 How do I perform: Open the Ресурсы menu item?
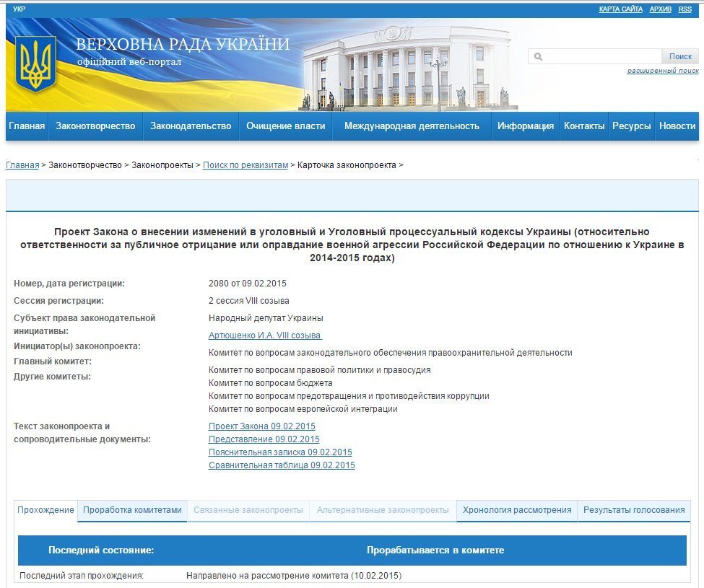click(x=631, y=126)
